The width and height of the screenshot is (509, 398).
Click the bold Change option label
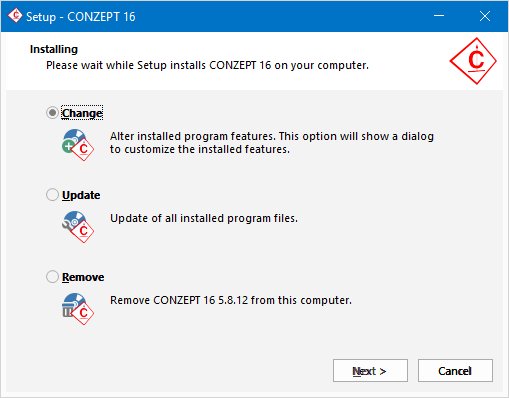[82, 113]
